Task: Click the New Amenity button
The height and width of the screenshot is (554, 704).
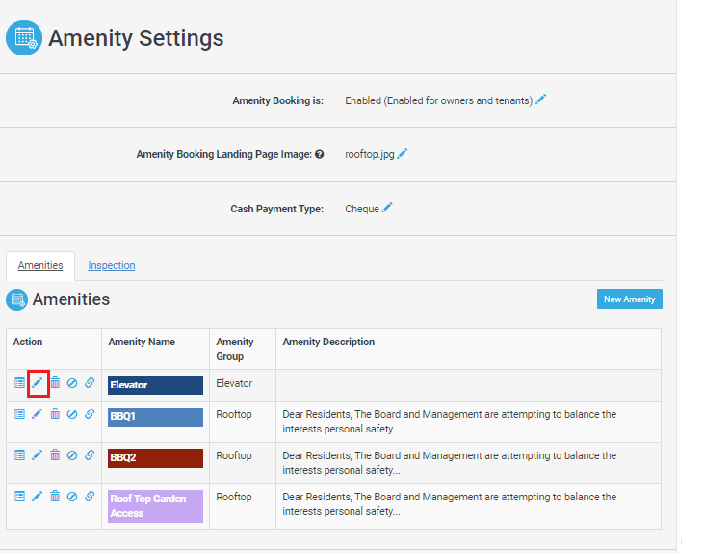Action: 629,299
